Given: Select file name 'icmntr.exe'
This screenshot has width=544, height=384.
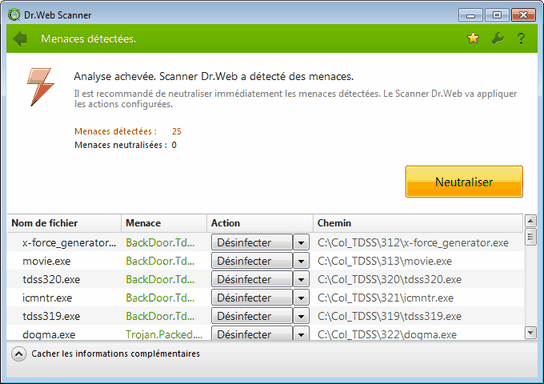Looking at the screenshot, I should (x=47, y=298).
